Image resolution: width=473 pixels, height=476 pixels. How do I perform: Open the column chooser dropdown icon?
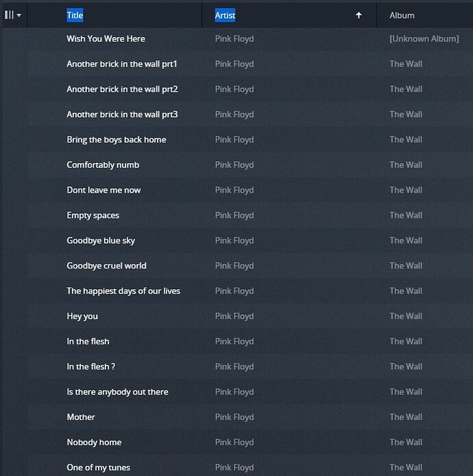pos(13,15)
